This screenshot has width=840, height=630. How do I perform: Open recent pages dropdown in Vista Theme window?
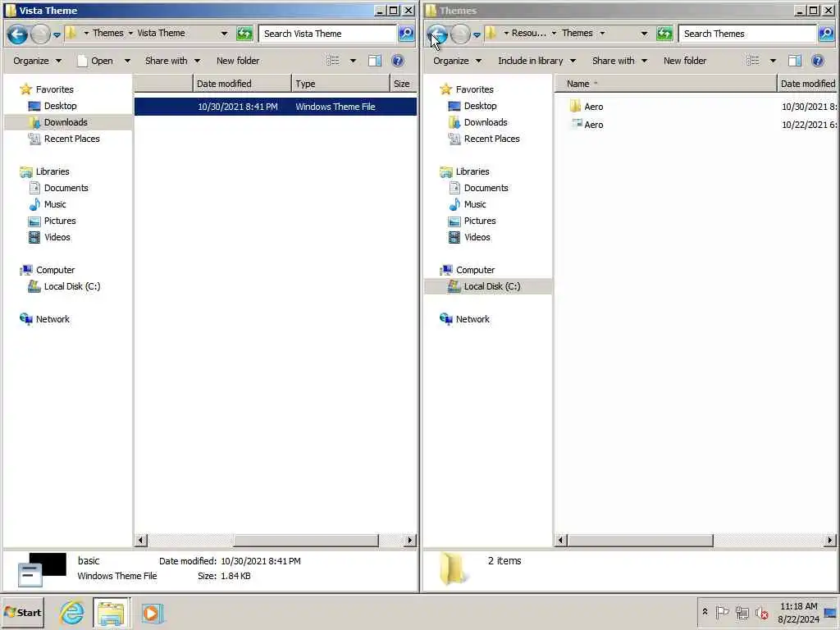[x=57, y=34]
